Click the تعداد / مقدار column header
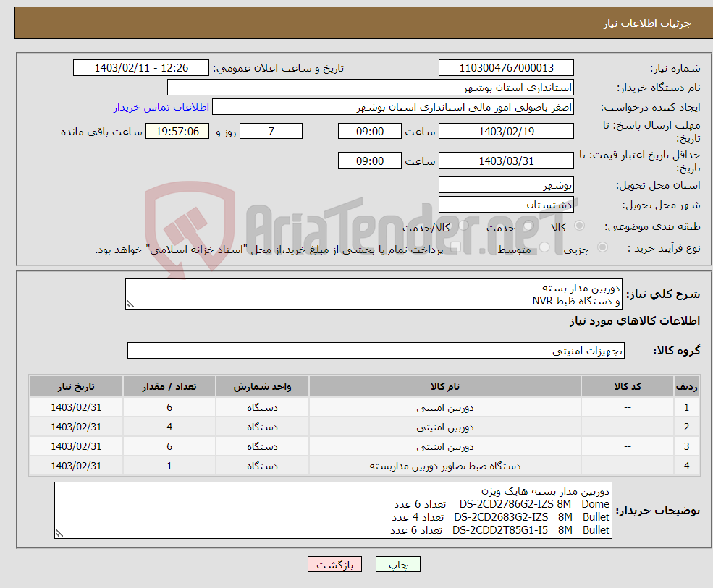The height and width of the screenshot is (588, 713). point(169,387)
